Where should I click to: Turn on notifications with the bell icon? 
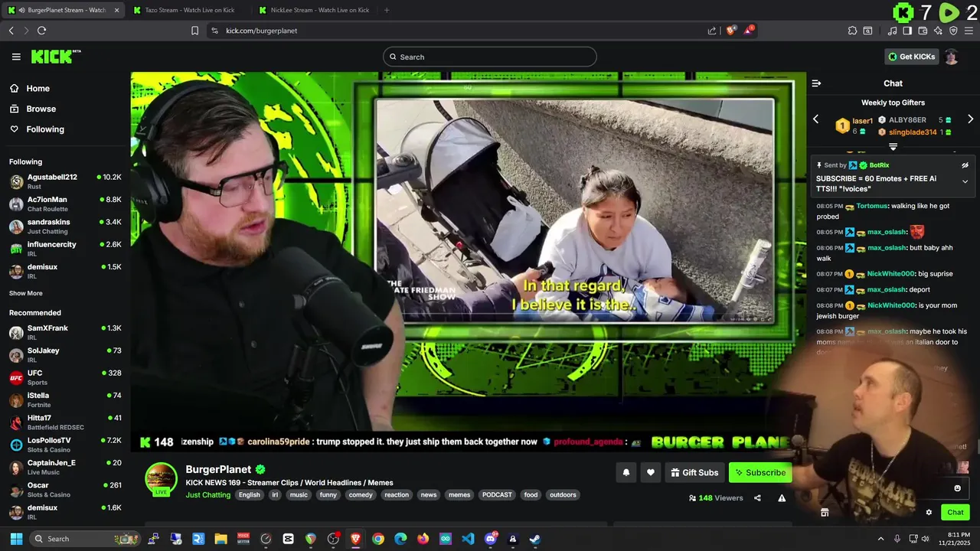click(x=626, y=472)
